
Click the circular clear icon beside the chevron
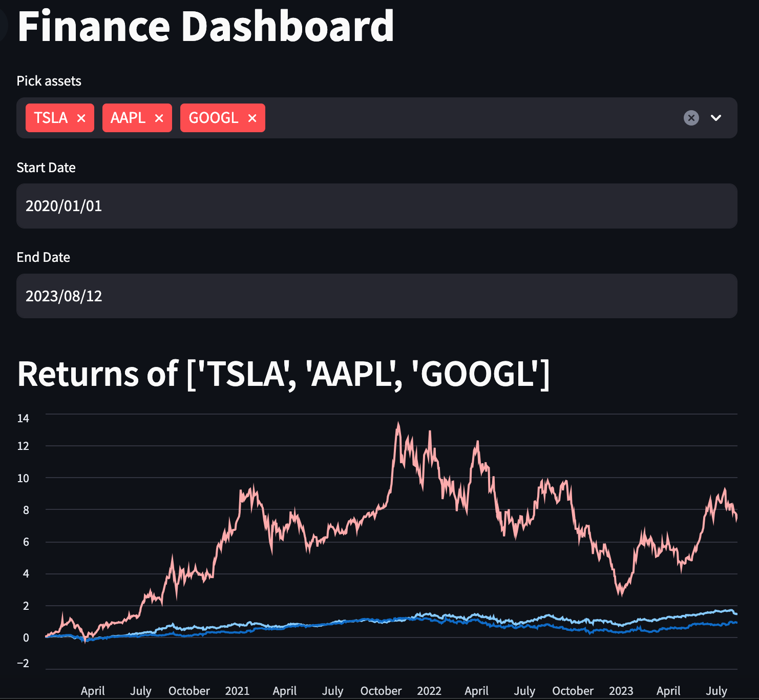(691, 118)
